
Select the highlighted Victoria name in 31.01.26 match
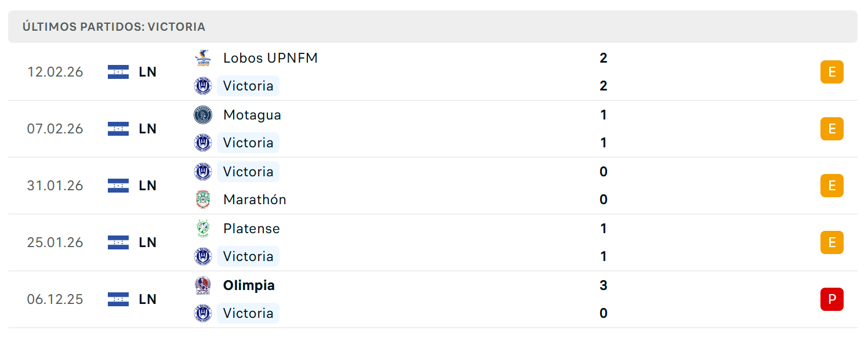248,172
